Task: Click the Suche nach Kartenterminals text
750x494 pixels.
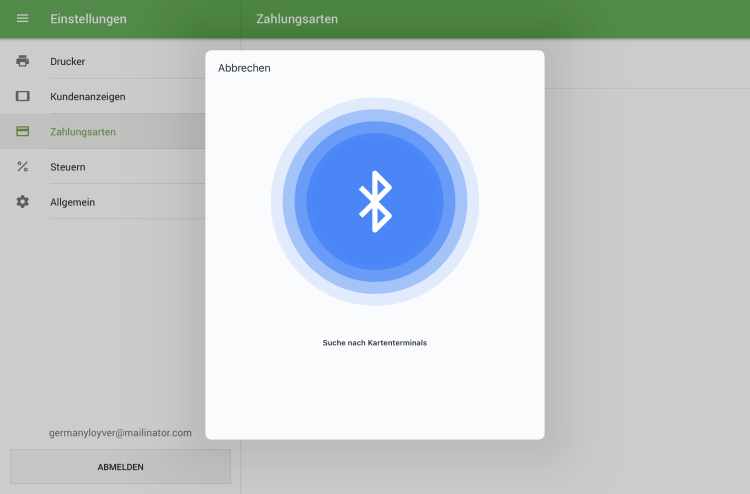Action: pos(375,342)
